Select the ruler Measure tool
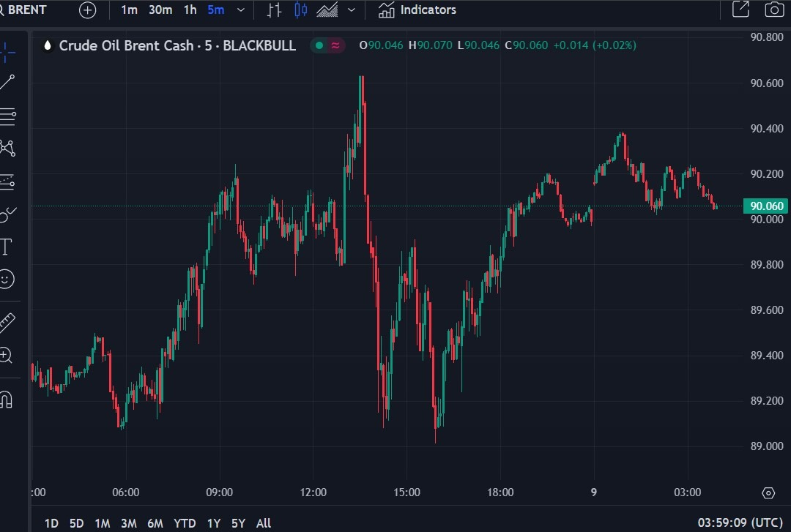Screen dimensions: 791x532 [7, 323]
